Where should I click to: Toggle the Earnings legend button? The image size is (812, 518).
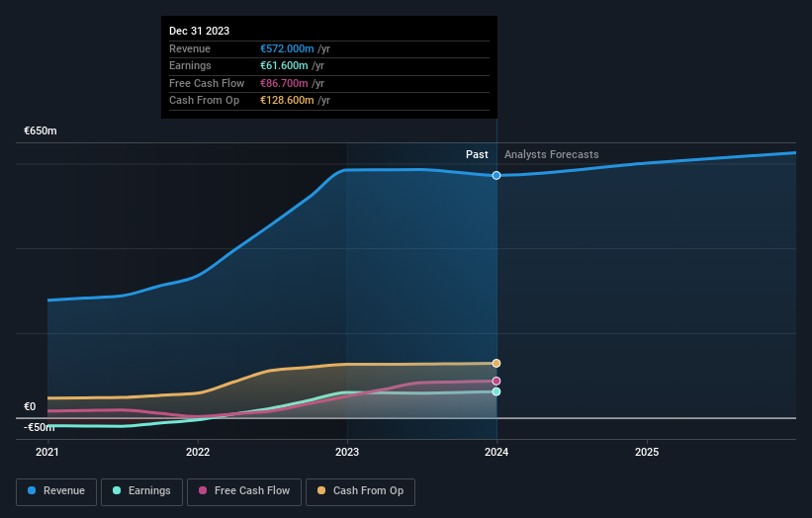141,491
